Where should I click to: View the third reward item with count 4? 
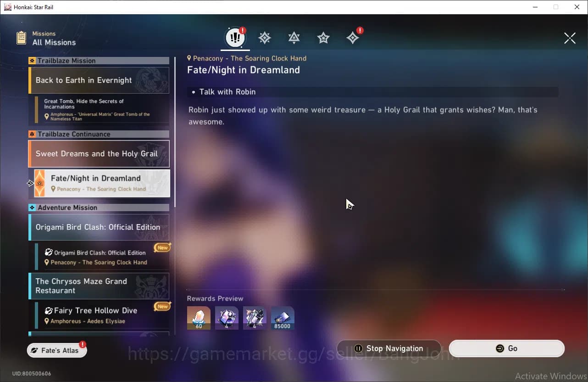coord(255,318)
